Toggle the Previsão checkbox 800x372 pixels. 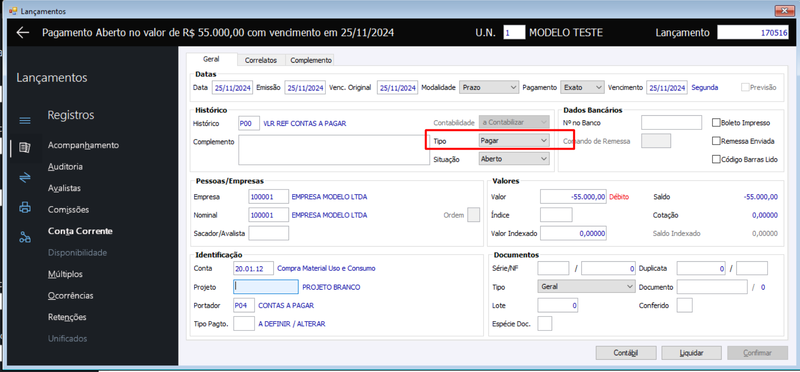745,87
